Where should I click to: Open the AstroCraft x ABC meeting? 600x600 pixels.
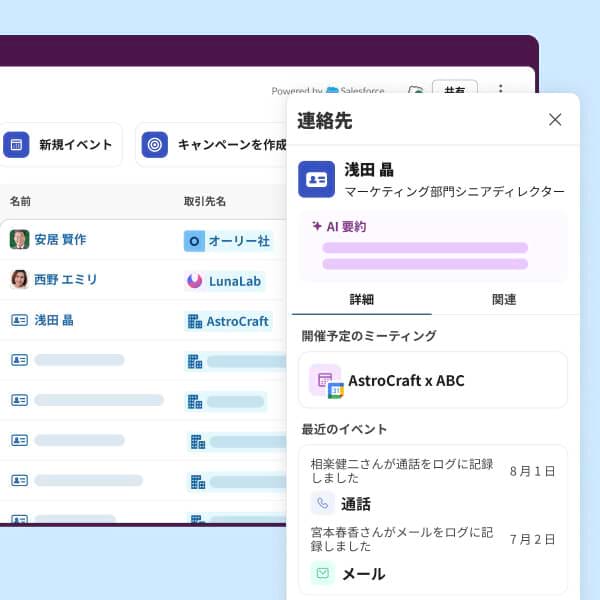click(x=433, y=380)
